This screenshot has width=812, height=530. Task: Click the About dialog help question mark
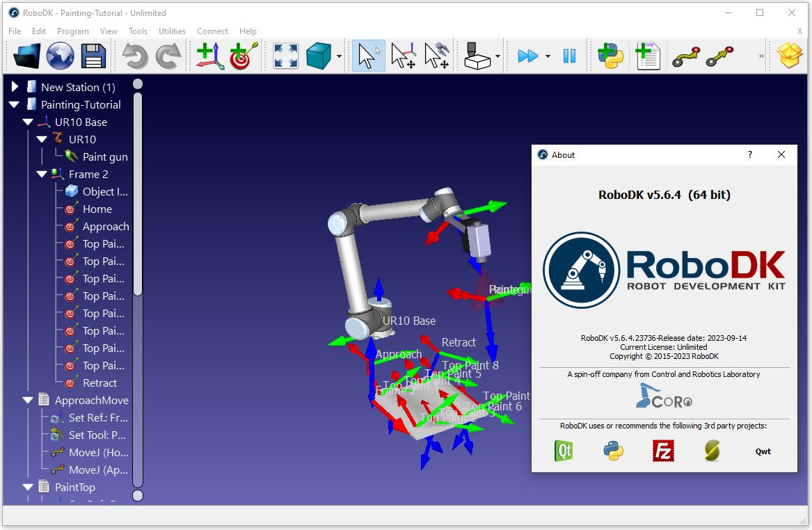[x=750, y=154]
